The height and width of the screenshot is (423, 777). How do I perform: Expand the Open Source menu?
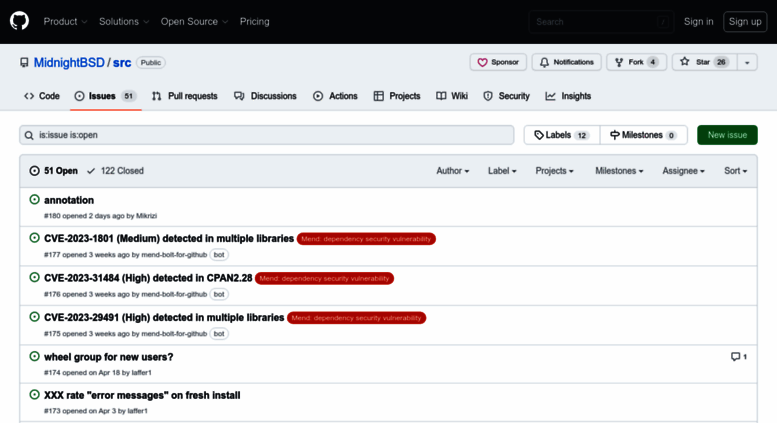click(194, 21)
